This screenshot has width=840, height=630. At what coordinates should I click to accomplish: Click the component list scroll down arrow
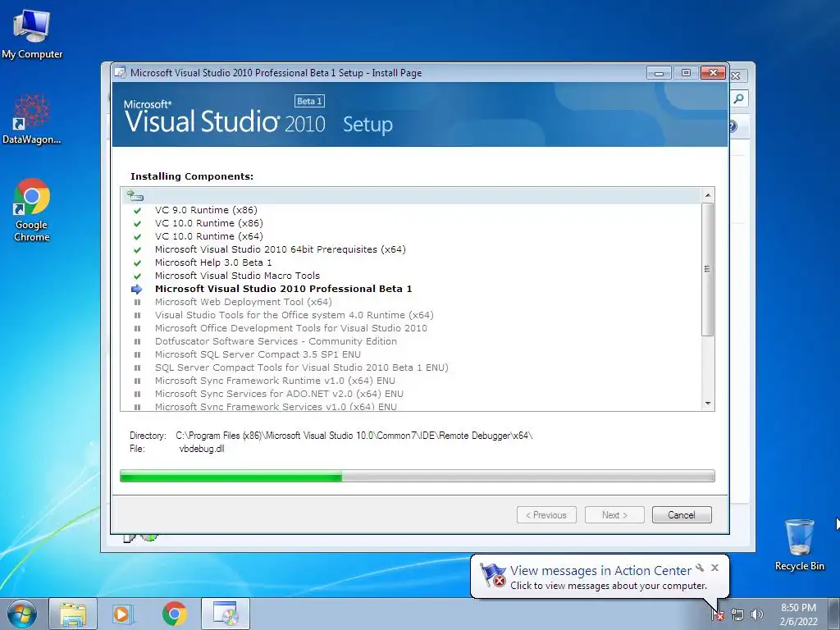(x=708, y=404)
